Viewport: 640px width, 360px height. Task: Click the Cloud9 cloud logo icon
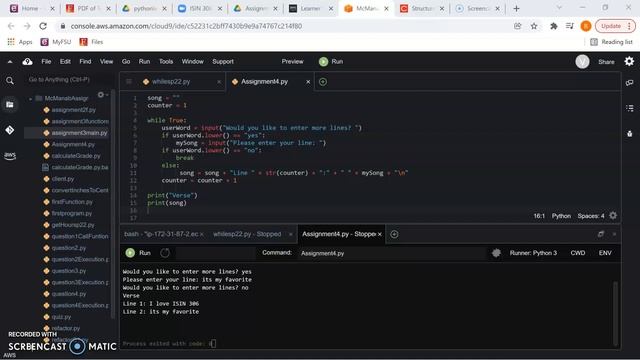coord(27,62)
